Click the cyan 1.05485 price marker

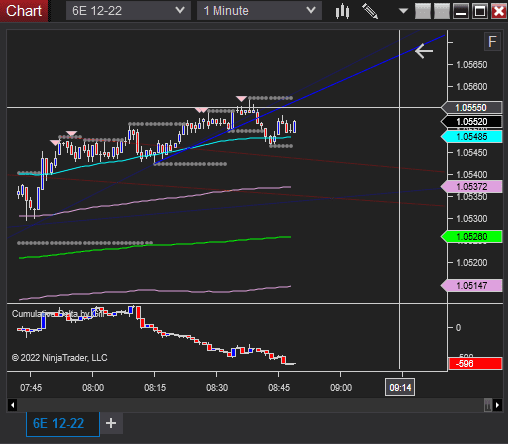pyautogui.click(x=472, y=137)
